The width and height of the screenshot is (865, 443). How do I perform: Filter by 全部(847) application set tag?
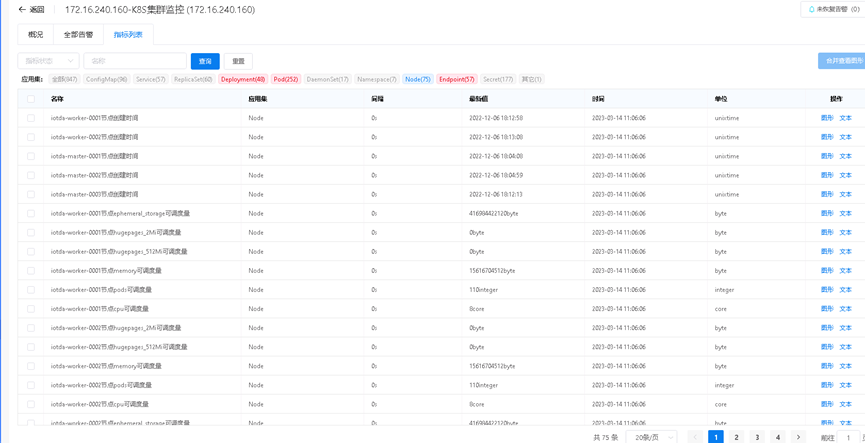65,79
